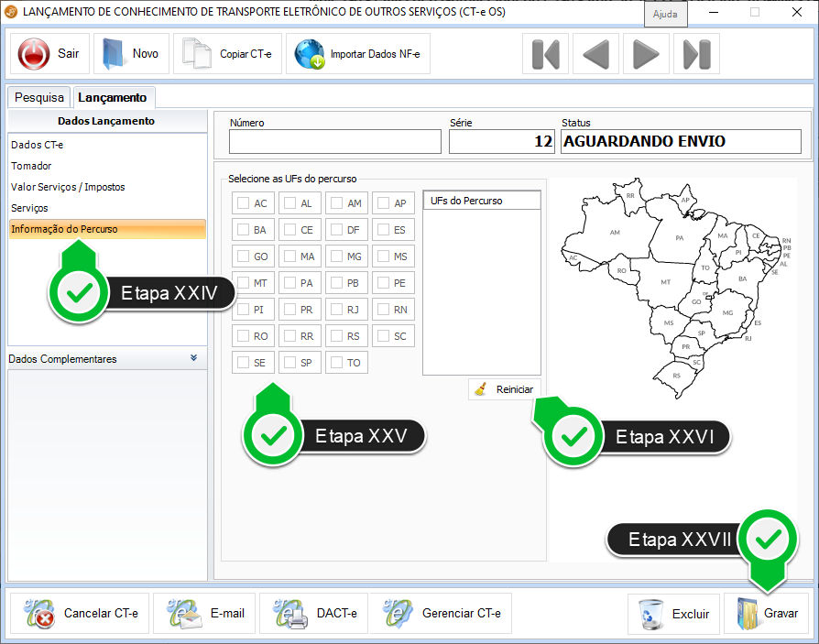Click the Copiar CT-e icon
This screenshot has height=644, width=819.
(197, 54)
